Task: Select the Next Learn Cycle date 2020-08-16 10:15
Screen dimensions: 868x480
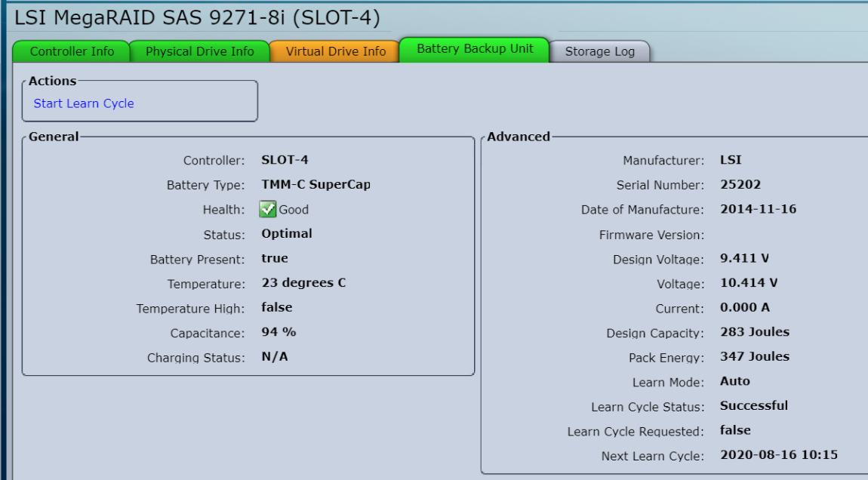Action: point(778,454)
